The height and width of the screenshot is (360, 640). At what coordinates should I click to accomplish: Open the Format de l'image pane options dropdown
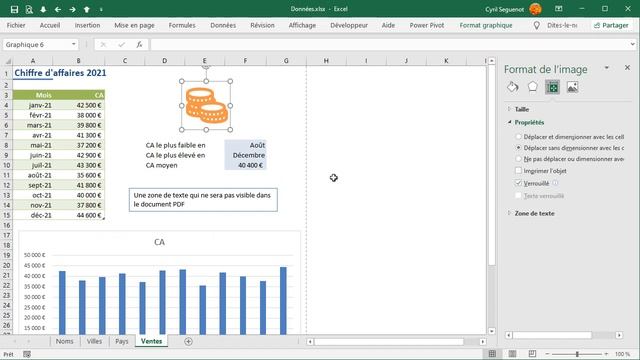(x=607, y=68)
